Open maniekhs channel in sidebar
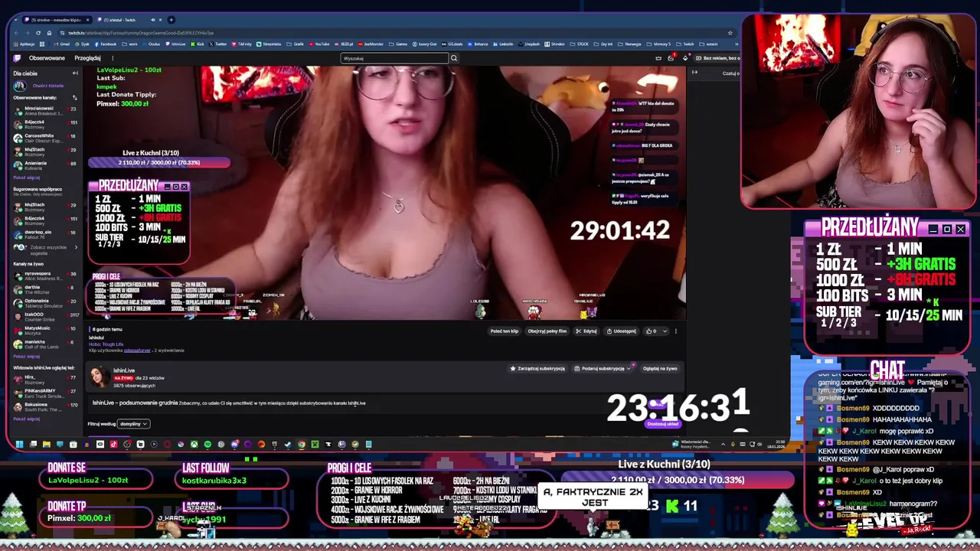The image size is (980, 551). click(x=44, y=344)
